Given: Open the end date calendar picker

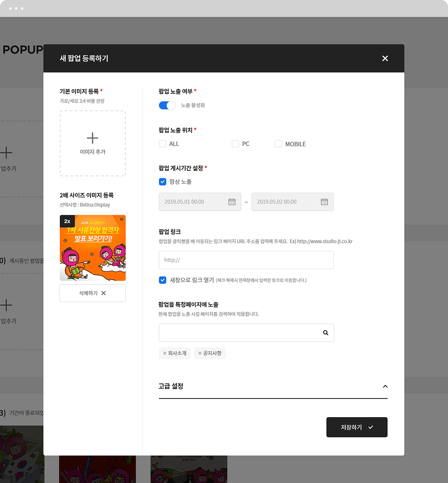Looking at the screenshot, I should [324, 202].
